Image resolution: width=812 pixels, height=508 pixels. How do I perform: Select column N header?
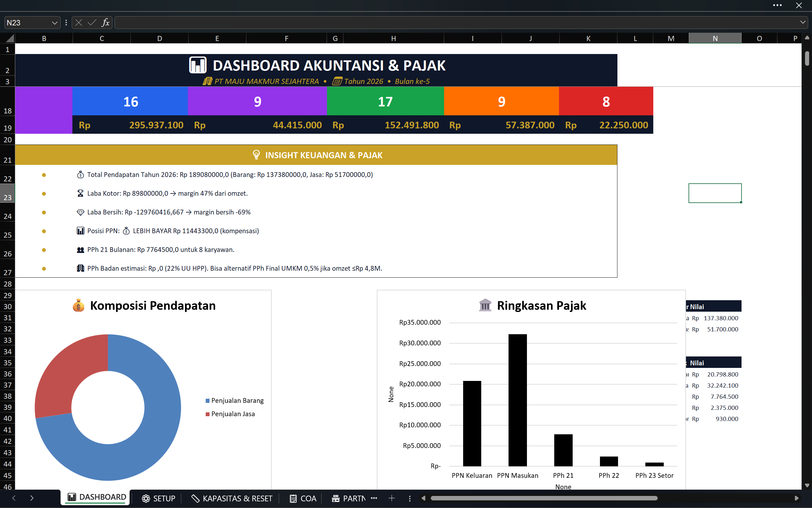tap(715, 38)
